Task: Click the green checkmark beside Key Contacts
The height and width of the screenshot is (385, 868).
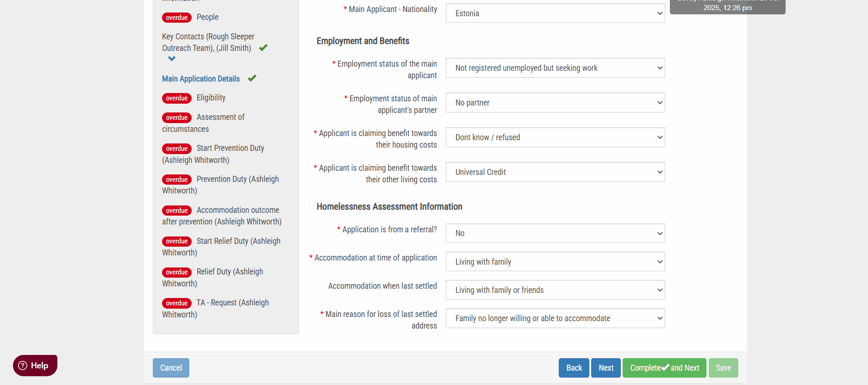Action: pos(263,48)
